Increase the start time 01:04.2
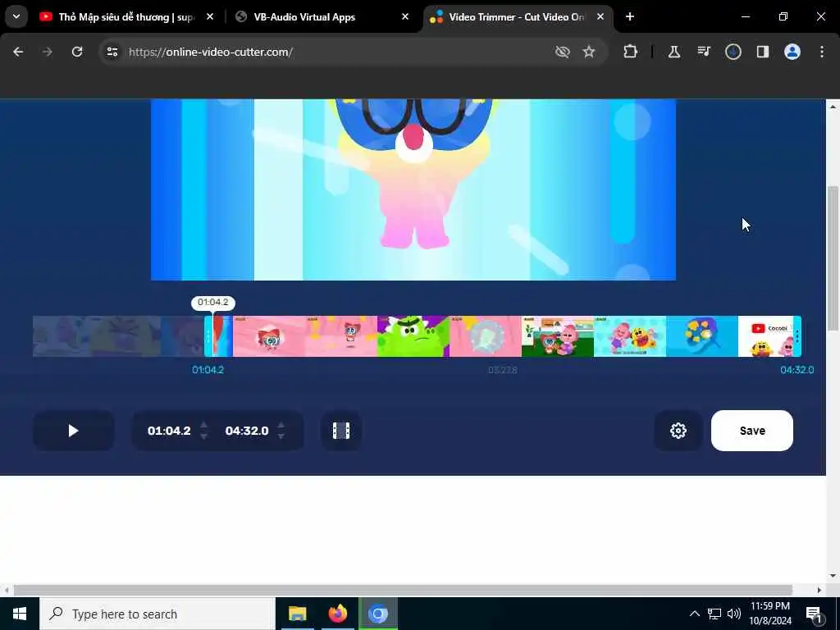 (x=203, y=426)
